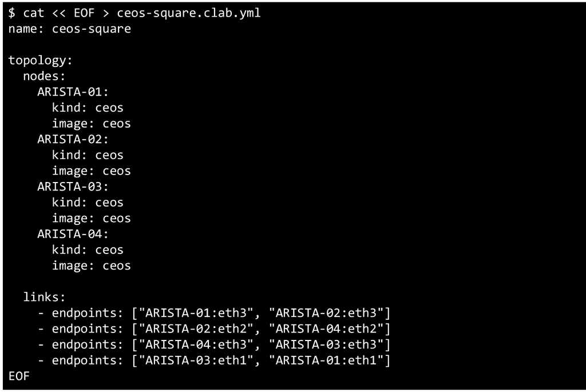Click 'image: ceos' under ARISTA-03

pyautogui.click(x=91, y=218)
